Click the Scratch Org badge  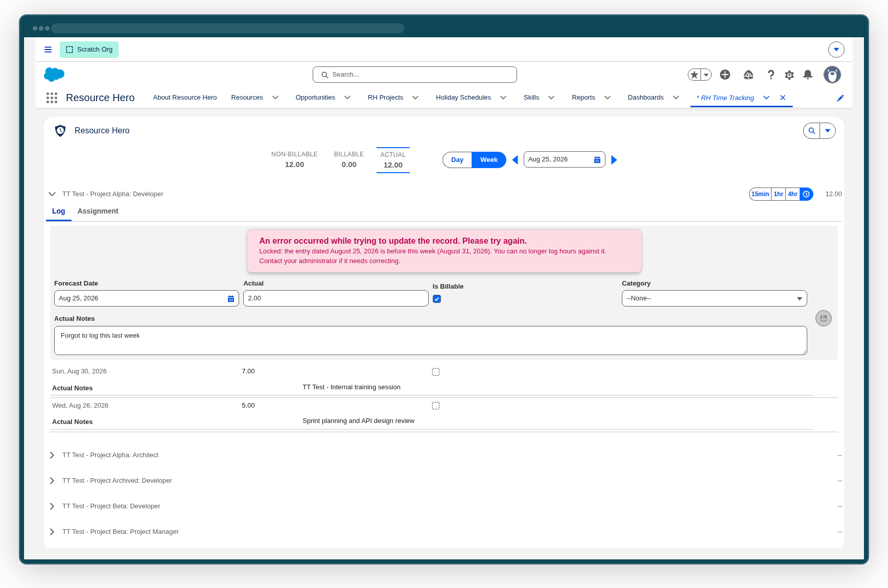pyautogui.click(x=89, y=50)
